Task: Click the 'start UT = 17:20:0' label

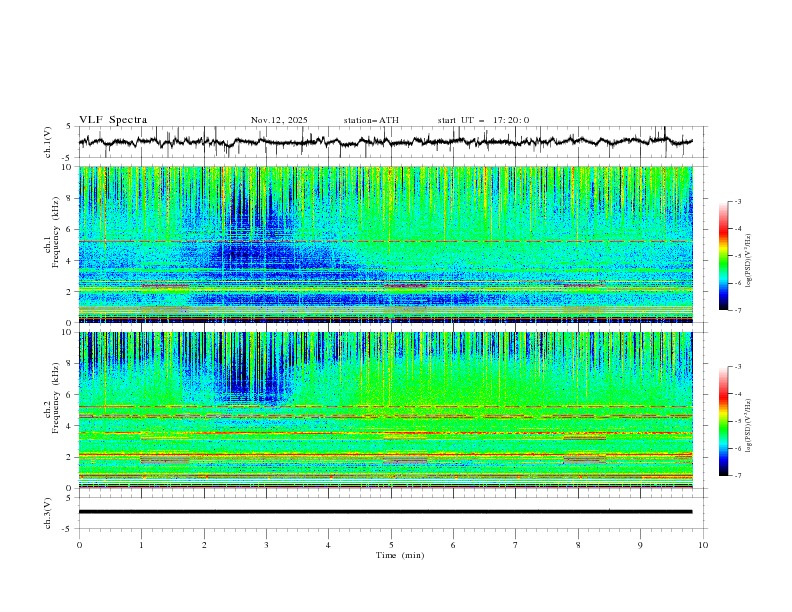Action: pos(483,120)
